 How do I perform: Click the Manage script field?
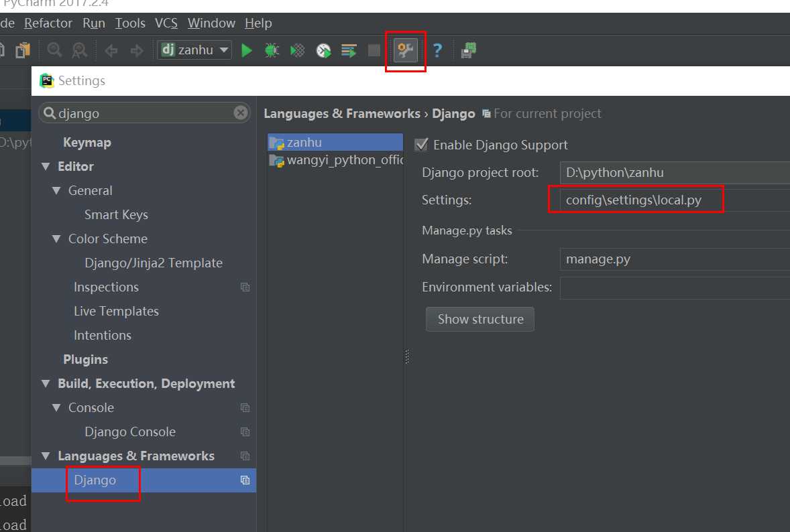click(675, 259)
